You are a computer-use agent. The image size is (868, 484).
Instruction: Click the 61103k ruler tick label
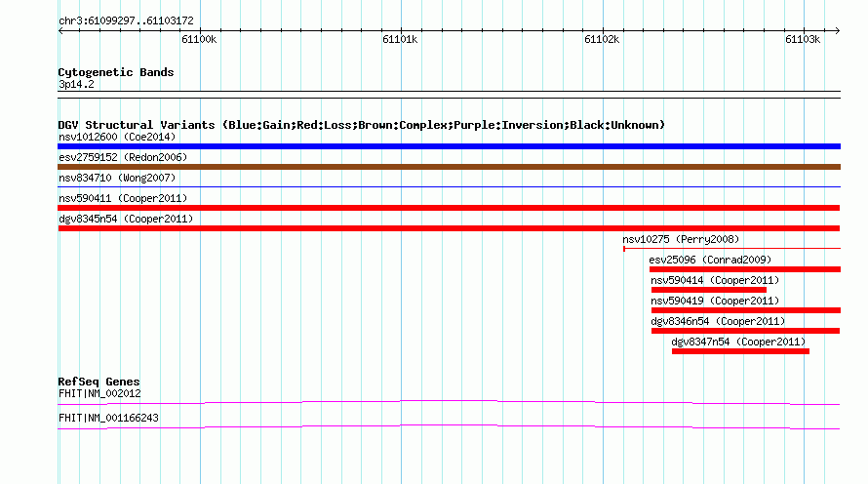coord(803,39)
